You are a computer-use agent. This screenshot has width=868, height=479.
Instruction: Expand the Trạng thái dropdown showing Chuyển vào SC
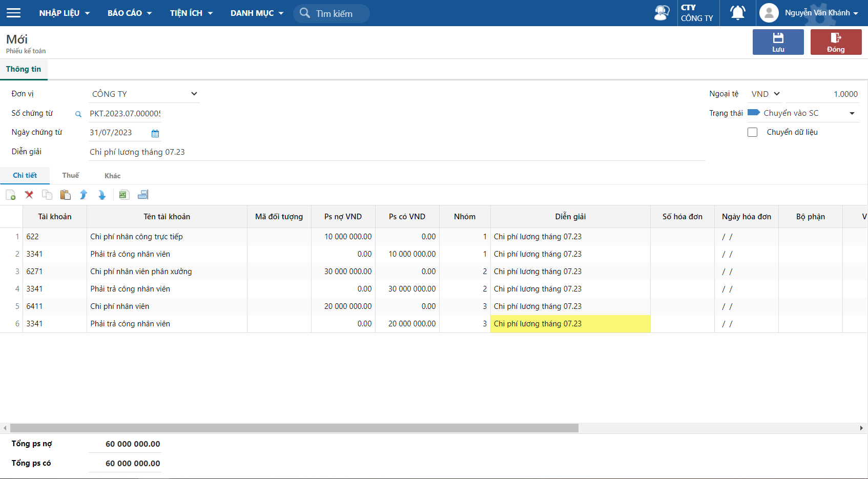point(852,113)
